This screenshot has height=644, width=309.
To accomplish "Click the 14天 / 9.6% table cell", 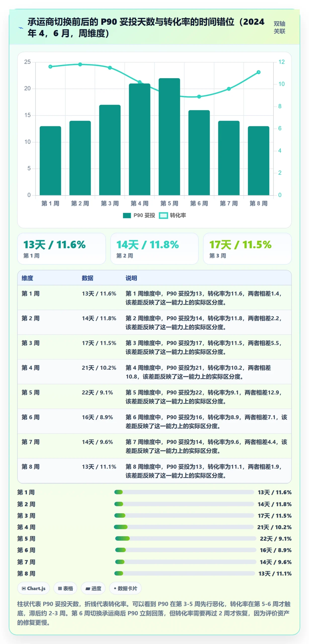I will click(97, 442).
